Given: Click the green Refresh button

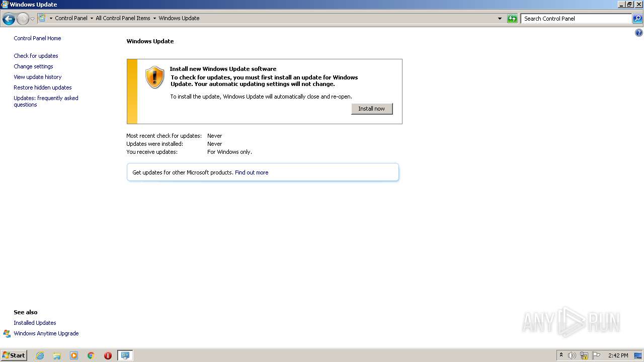Looking at the screenshot, I should [512, 19].
